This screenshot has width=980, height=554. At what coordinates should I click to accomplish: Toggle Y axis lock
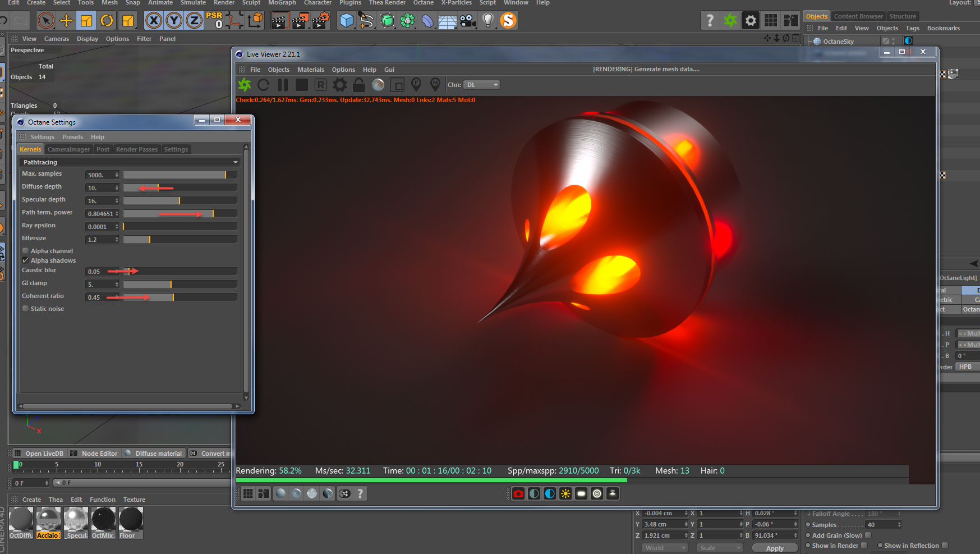click(x=174, y=21)
